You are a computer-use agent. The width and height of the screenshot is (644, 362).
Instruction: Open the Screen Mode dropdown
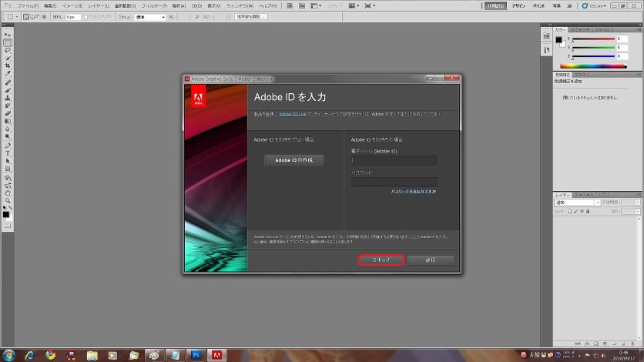pos(370,5)
